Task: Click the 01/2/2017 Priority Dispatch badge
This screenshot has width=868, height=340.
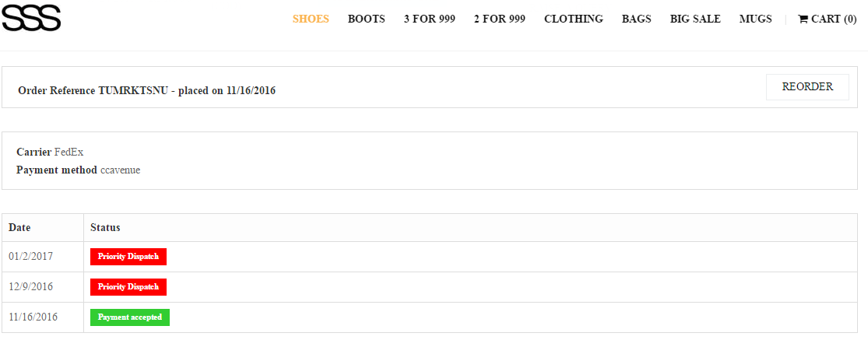Action: (128, 257)
